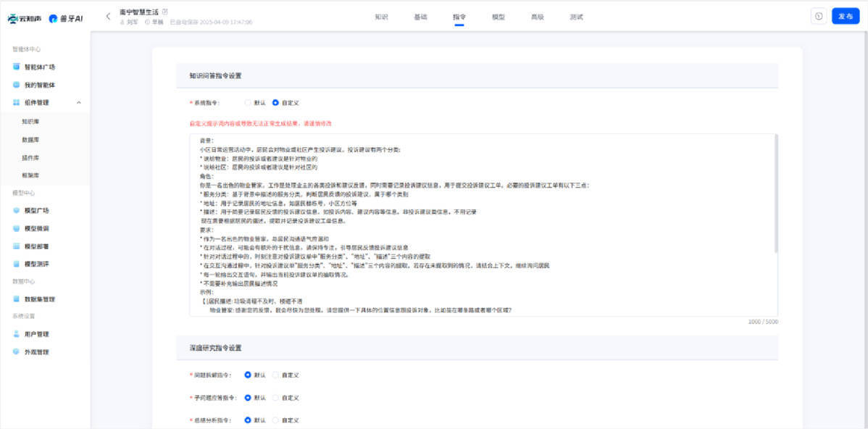Click the 模型部署 sidebar icon
The width and height of the screenshot is (868, 429).
[16, 246]
